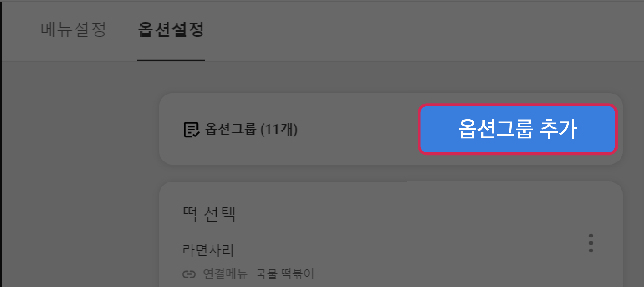Open the three-dot menu for 떡 선택
The width and height of the screenshot is (644, 287).
click(591, 243)
